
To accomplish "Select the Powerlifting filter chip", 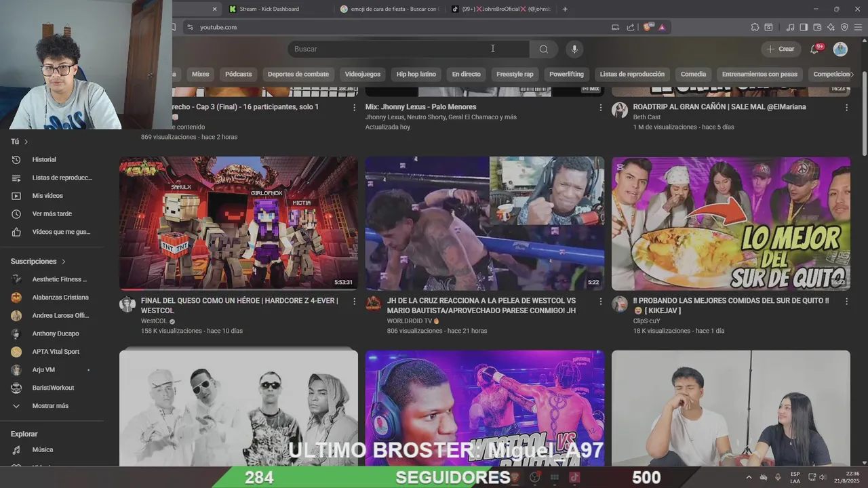I will point(567,74).
